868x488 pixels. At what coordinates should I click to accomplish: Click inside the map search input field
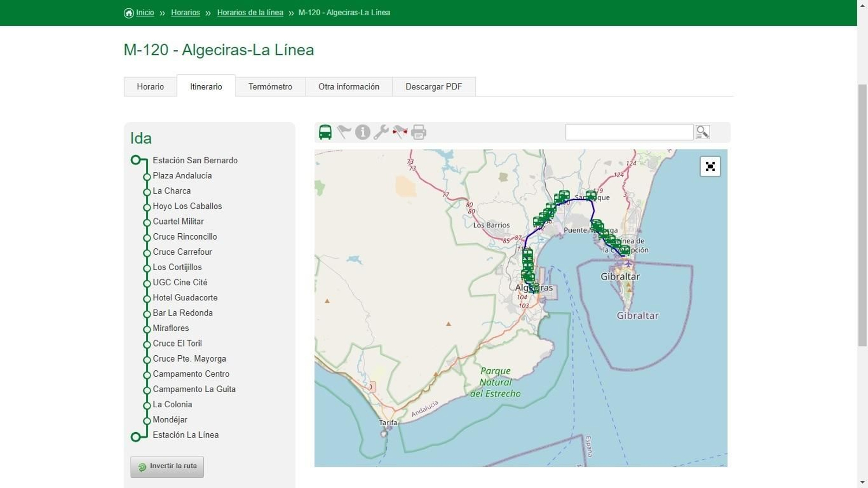coord(628,132)
